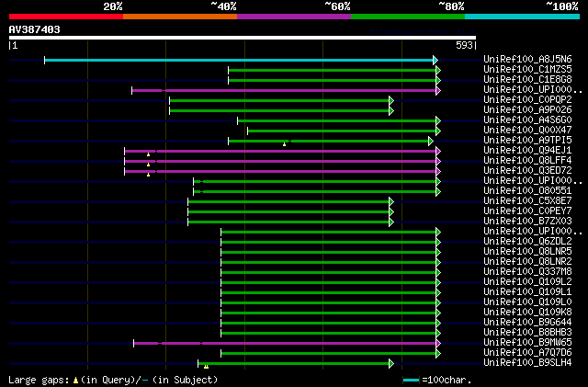Select the UniRef100_C0PQP2 label

click(527, 100)
